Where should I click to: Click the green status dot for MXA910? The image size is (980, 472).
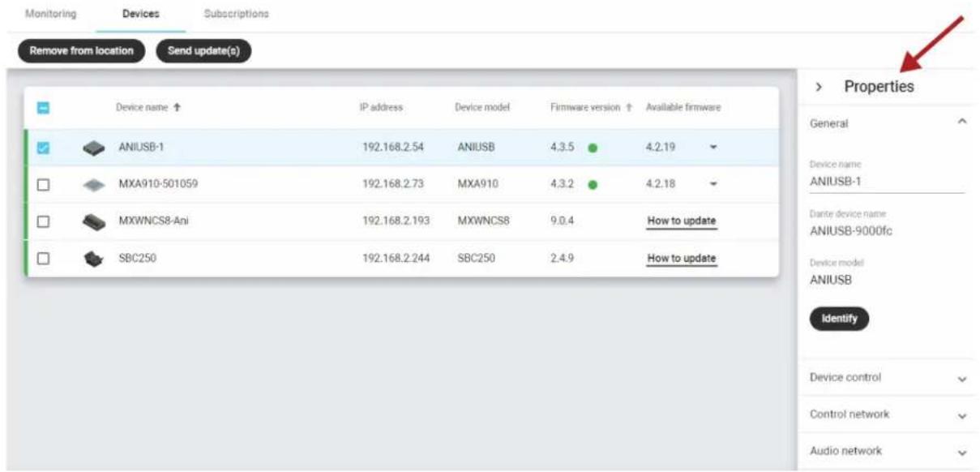(593, 185)
